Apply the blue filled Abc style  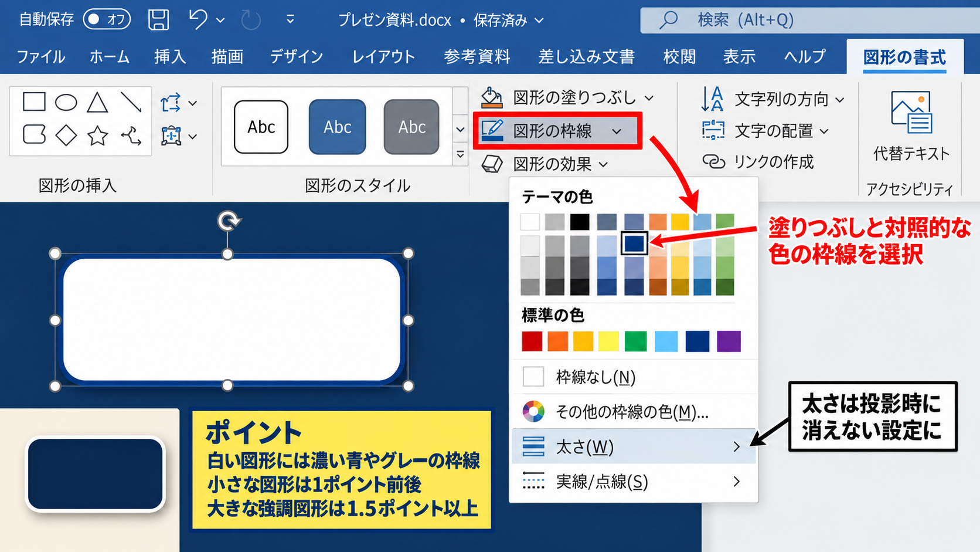point(337,127)
